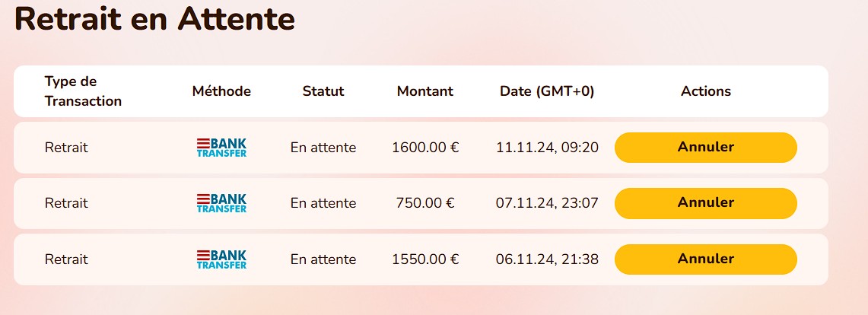The image size is (868, 315).
Task: Cancel the 1600.00 € withdrawal
Action: click(705, 147)
